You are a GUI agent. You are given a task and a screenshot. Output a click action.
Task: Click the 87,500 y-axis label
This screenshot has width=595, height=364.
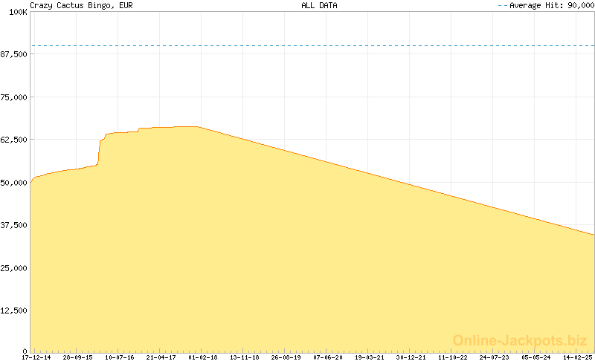pyautogui.click(x=14, y=55)
